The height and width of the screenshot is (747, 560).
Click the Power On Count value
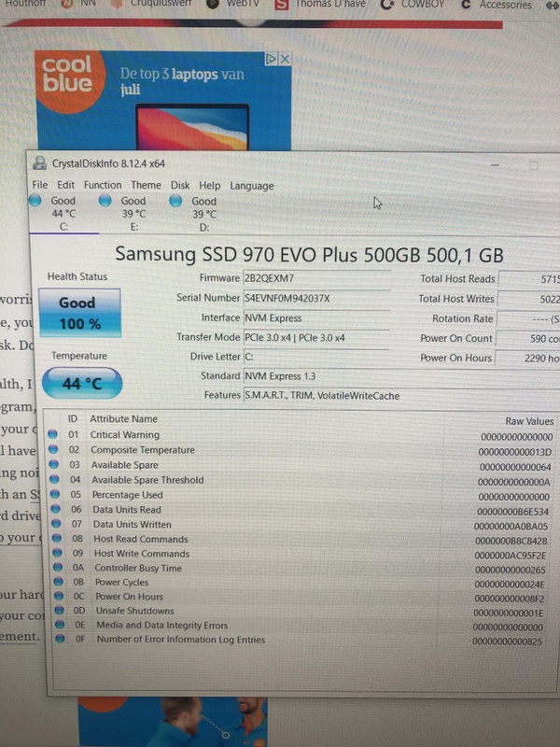(527, 338)
